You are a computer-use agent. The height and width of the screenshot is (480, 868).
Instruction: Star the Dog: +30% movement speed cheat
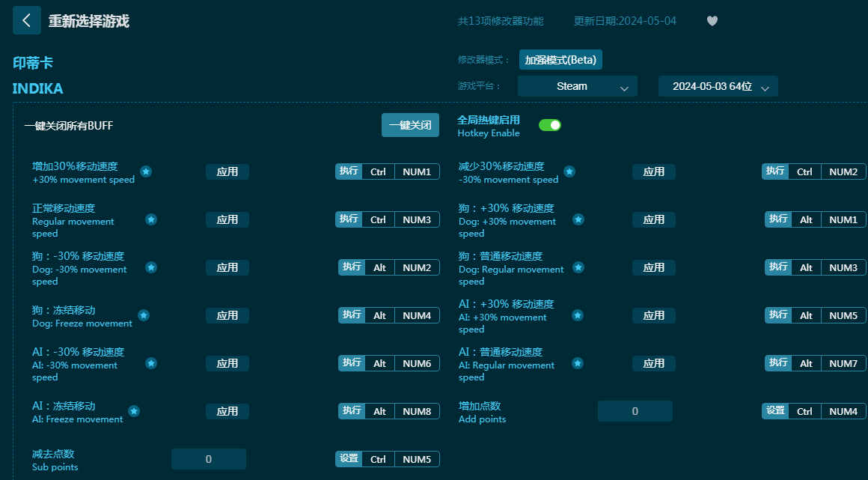click(578, 219)
